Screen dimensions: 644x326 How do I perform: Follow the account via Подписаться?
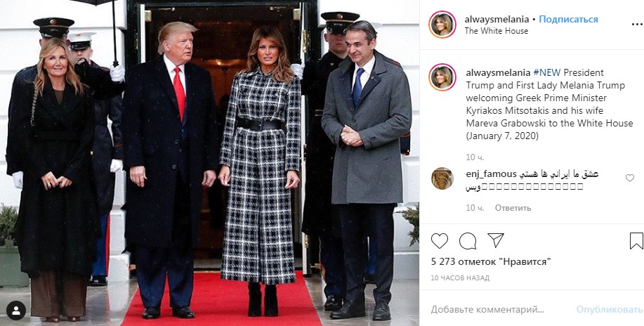pos(568,20)
